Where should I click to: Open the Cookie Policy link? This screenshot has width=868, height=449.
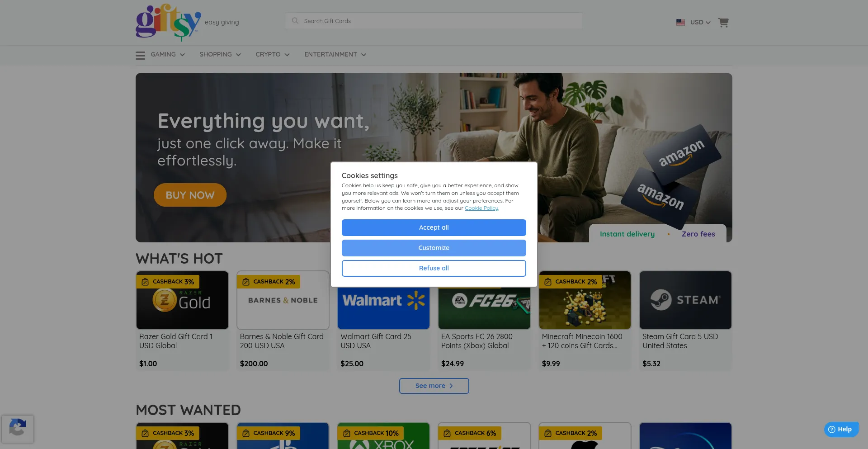481,208
